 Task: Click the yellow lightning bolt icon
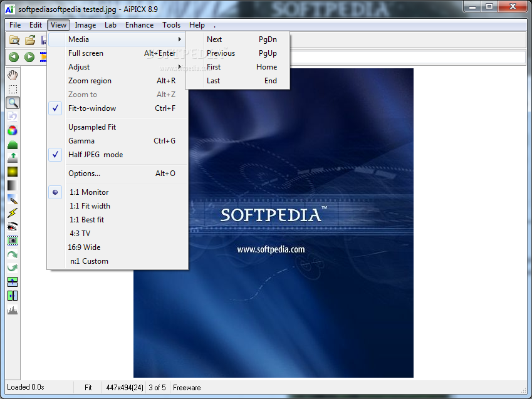13,213
